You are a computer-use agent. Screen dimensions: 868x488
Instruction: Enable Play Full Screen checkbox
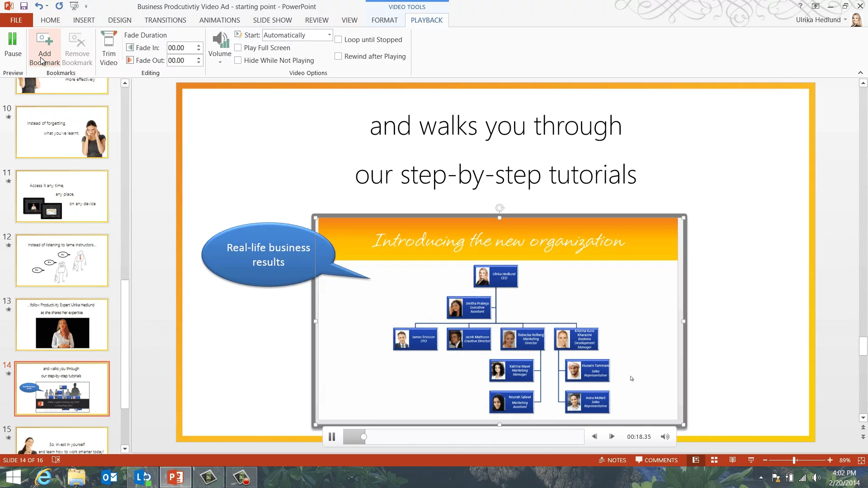[238, 48]
